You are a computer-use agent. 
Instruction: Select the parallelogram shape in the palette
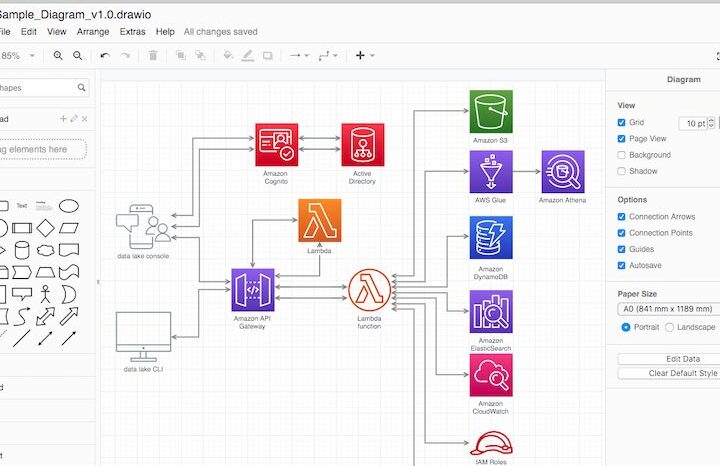click(69, 228)
